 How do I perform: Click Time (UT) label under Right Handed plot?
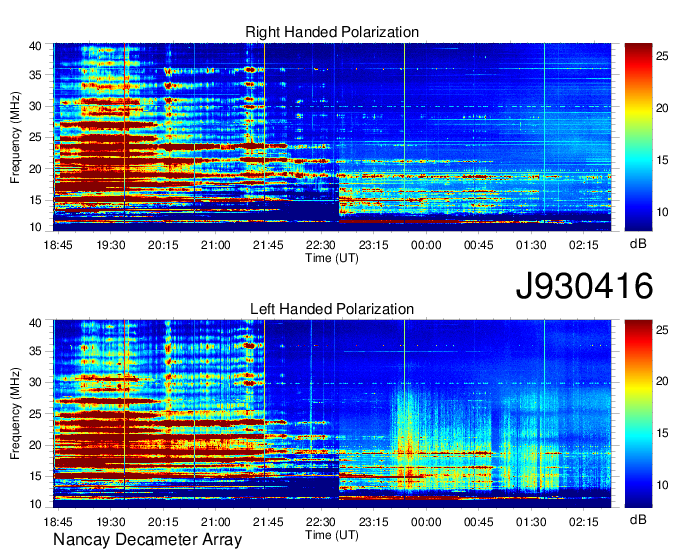(x=332, y=258)
